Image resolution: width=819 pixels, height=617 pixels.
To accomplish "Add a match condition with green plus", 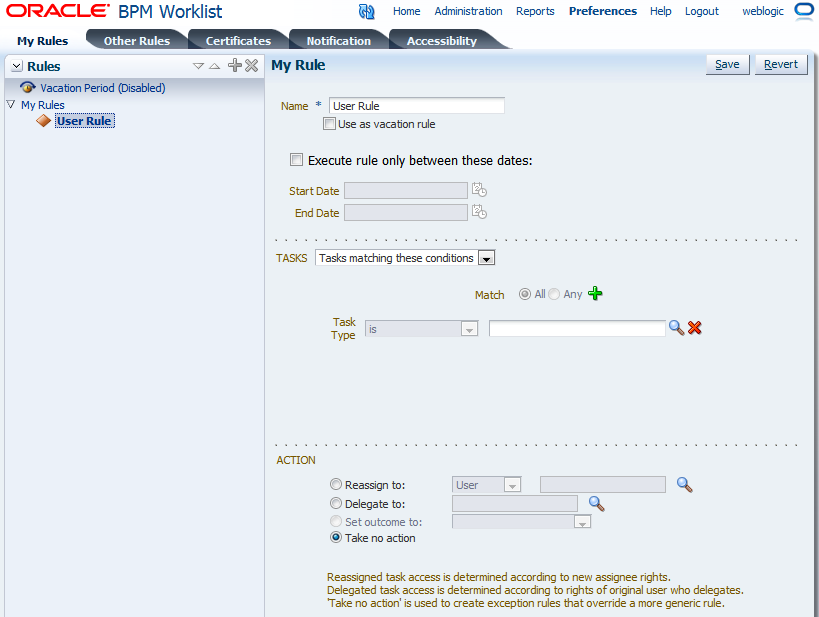I will [595, 293].
